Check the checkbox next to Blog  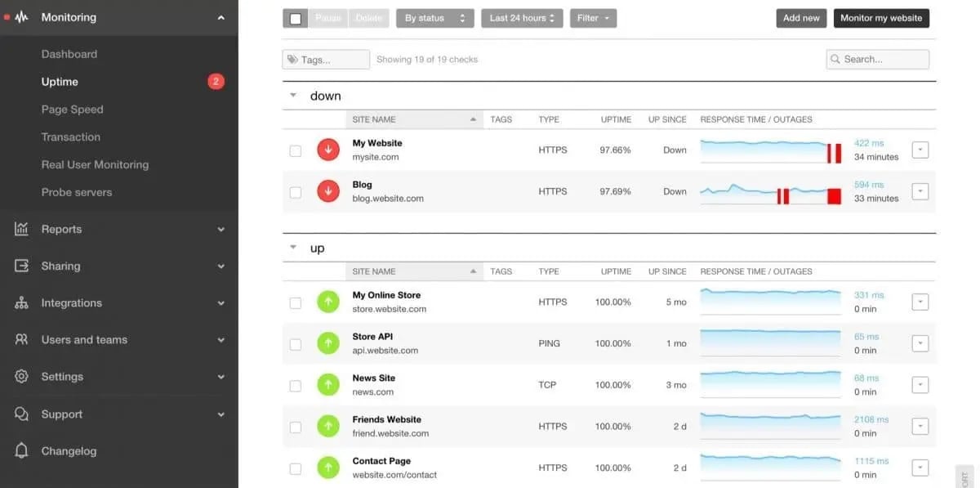pos(296,191)
